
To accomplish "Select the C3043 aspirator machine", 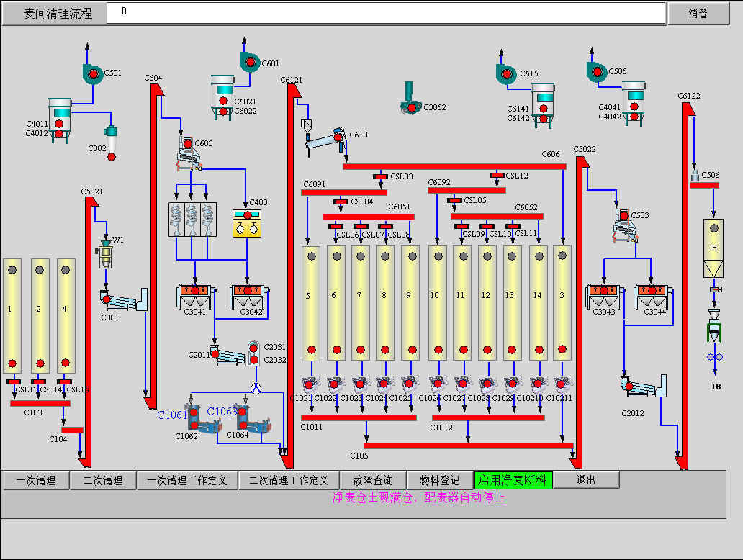I will pyautogui.click(x=603, y=296).
